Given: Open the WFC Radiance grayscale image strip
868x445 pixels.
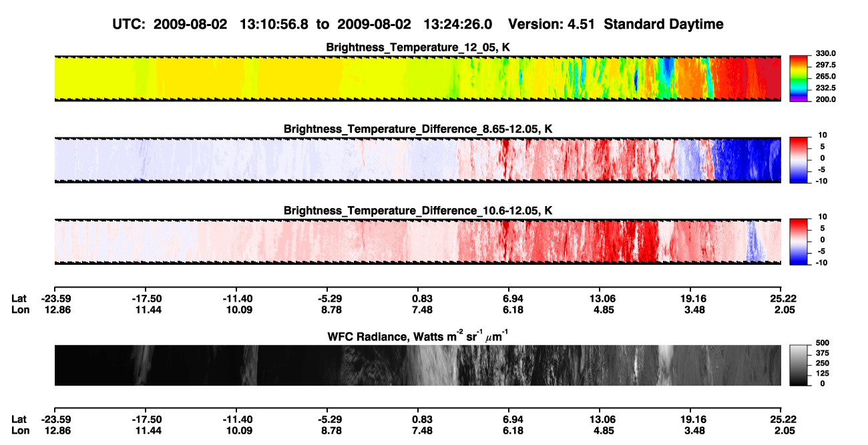Looking at the screenshot, I should [x=417, y=365].
